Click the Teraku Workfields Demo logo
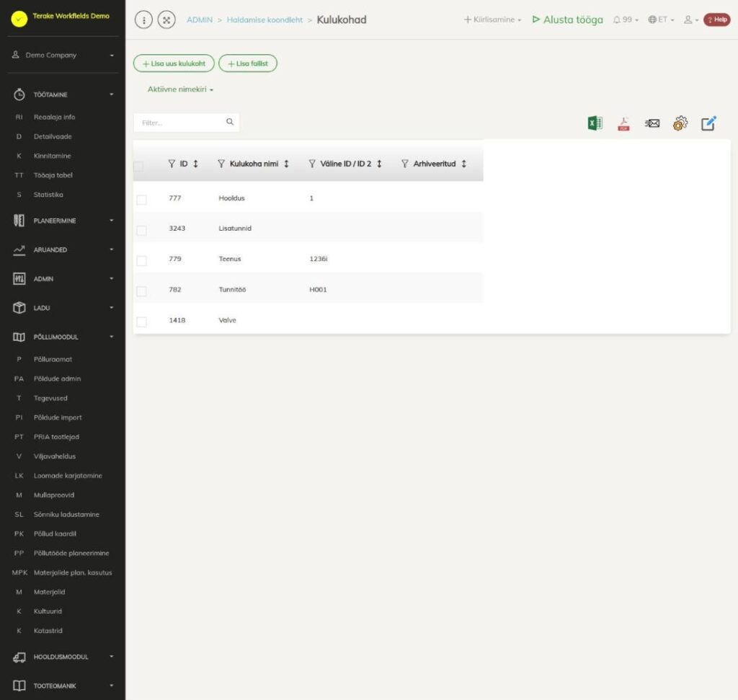738x700 pixels. [x=19, y=19]
